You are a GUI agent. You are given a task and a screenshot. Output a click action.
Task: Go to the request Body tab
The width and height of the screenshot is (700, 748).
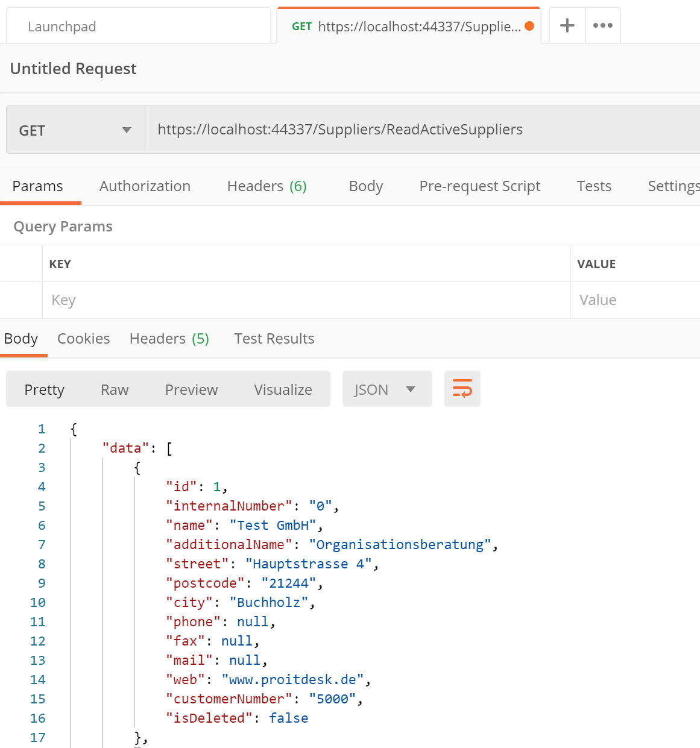366,186
